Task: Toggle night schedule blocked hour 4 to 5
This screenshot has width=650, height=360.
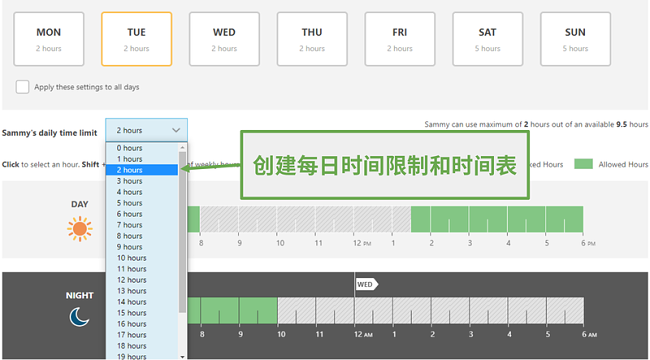Action: (527, 310)
